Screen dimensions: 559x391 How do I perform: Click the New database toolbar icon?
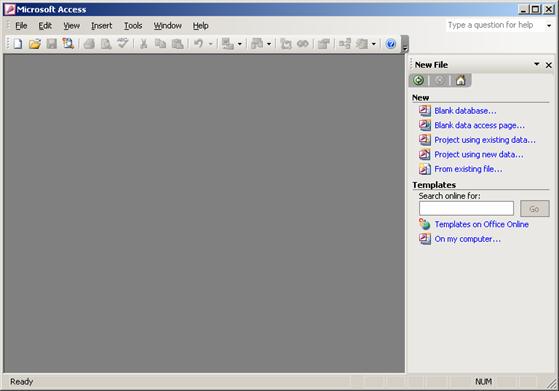18,44
